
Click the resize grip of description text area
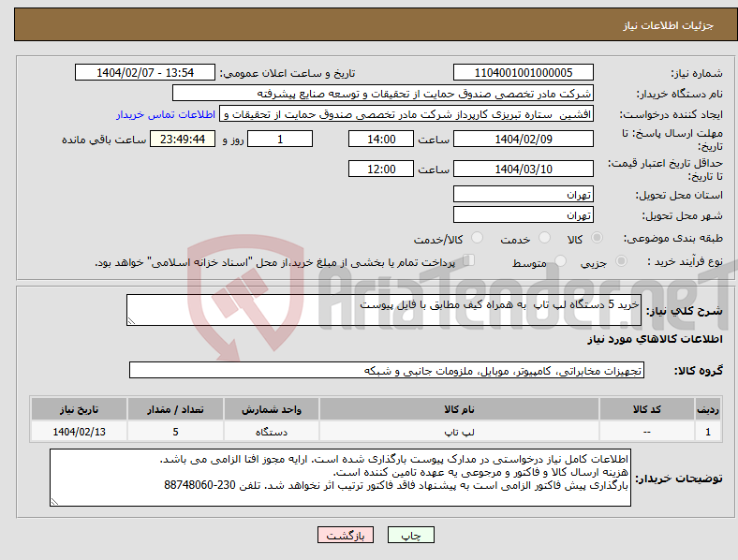click(x=131, y=321)
